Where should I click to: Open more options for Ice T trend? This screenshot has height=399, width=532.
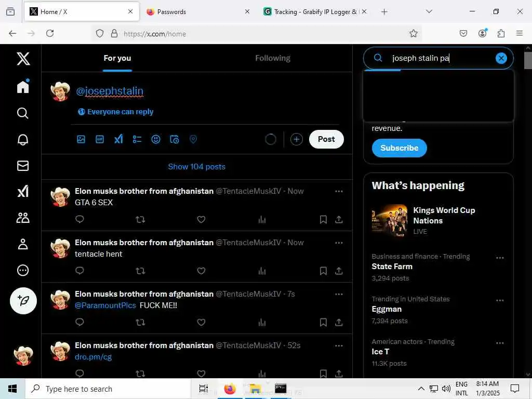point(500,343)
